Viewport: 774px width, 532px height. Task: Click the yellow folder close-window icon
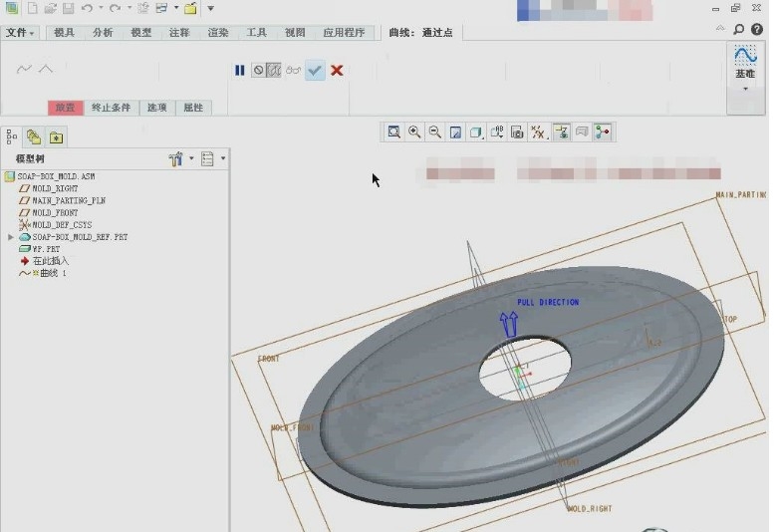tap(190, 8)
